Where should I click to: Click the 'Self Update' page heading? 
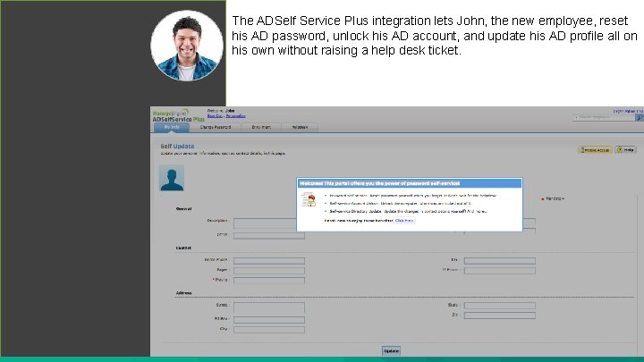tap(177, 146)
